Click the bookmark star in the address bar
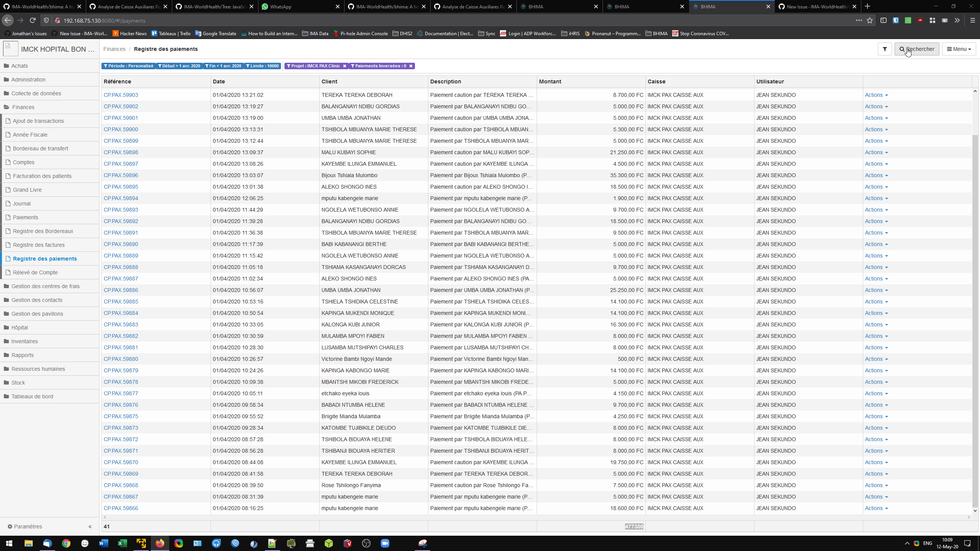 [x=869, y=20]
